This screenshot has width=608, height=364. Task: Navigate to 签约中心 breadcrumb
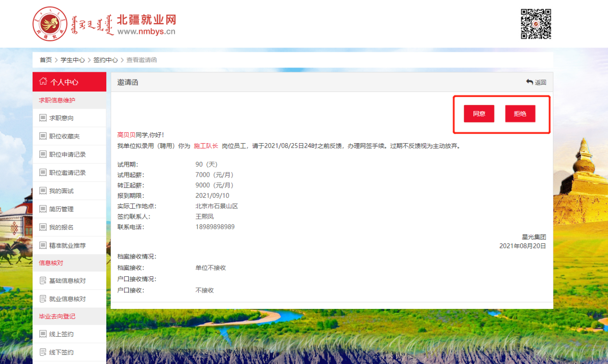click(x=105, y=60)
